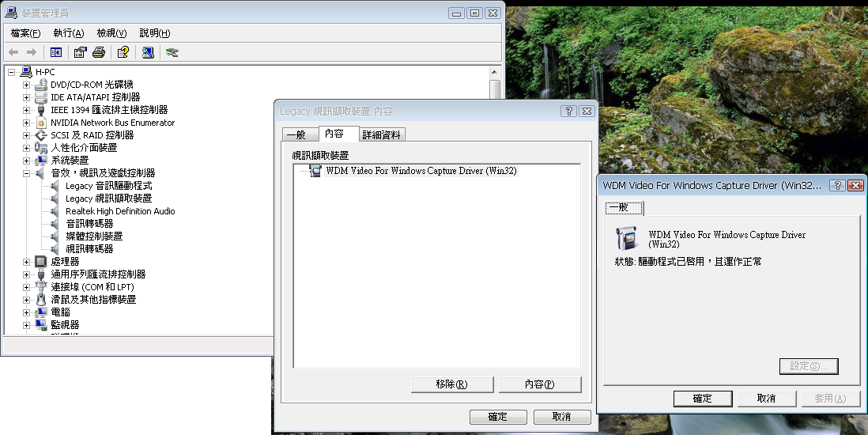Click the H-PC computer icon at tree root

26,72
